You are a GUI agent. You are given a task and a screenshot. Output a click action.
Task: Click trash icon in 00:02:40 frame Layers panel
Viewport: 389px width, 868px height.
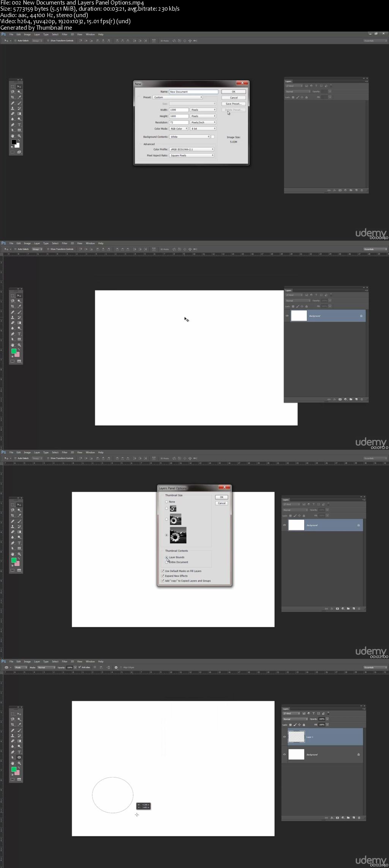coord(359,817)
